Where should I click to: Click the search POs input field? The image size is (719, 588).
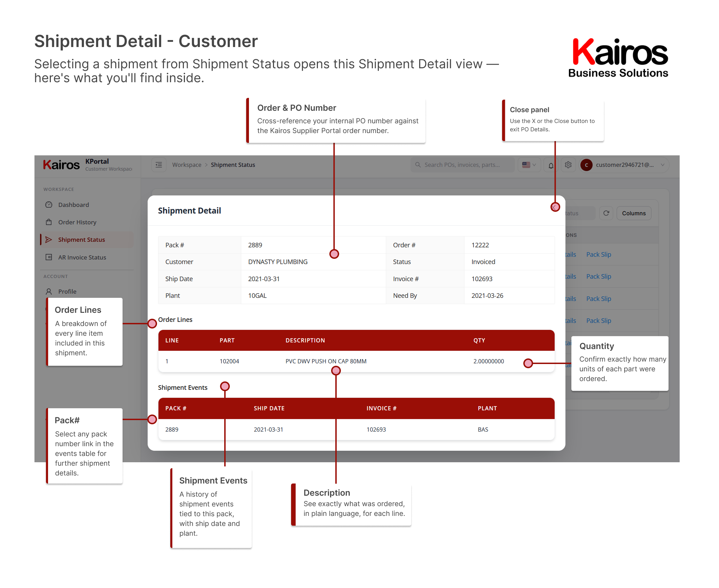coord(462,165)
